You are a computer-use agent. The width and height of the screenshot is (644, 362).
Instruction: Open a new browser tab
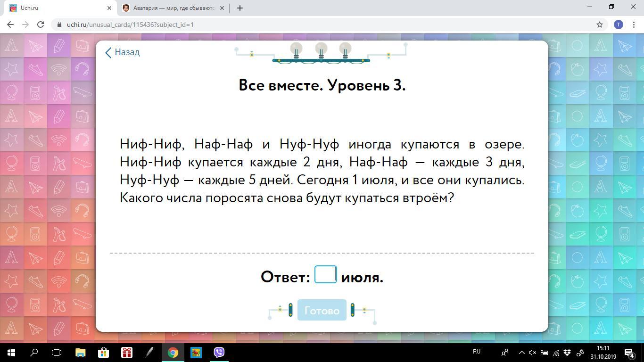pos(239,8)
